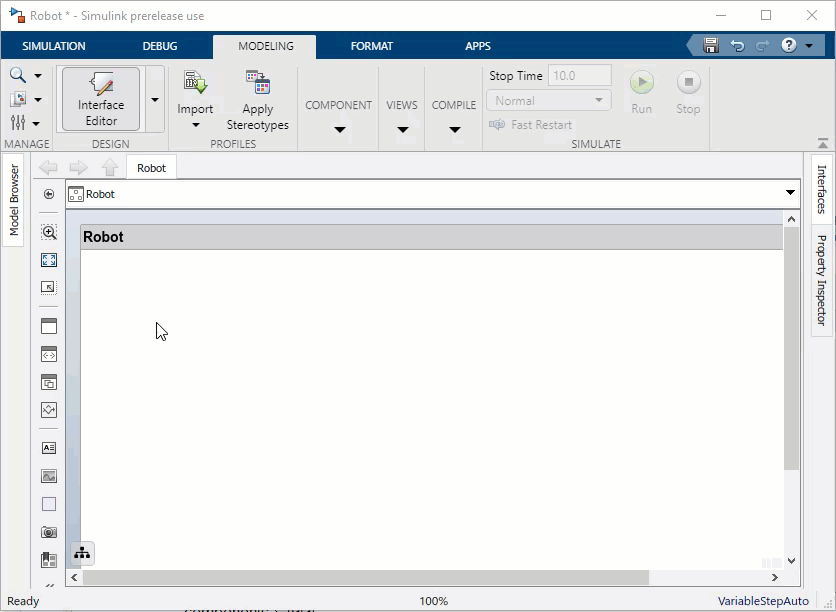Switch to the FORMAT tab
Viewport: 836px width, 612px height.
click(371, 46)
